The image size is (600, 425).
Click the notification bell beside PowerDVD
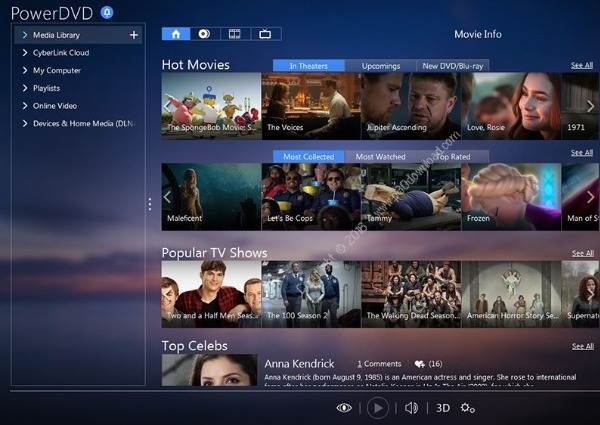click(107, 12)
